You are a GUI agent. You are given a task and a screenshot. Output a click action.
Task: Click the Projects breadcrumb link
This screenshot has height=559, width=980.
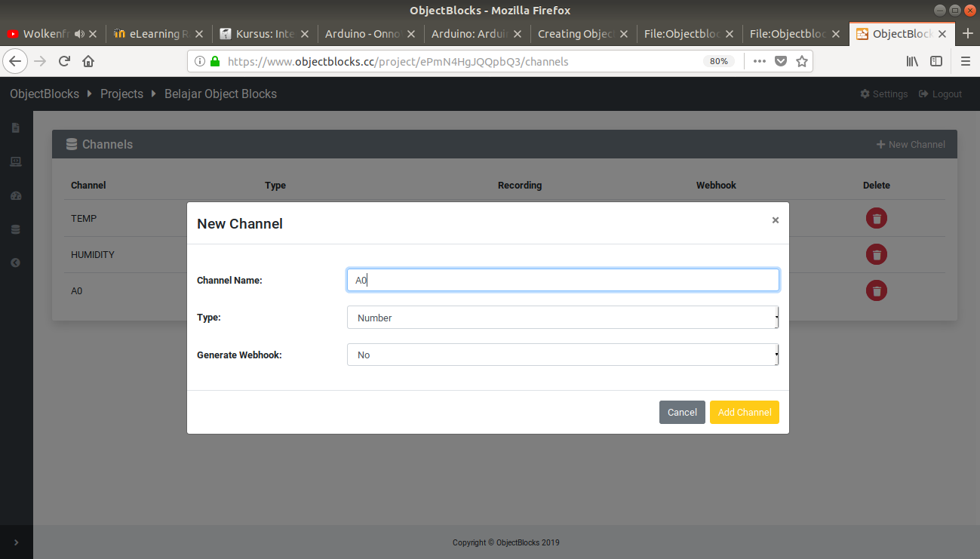point(121,94)
